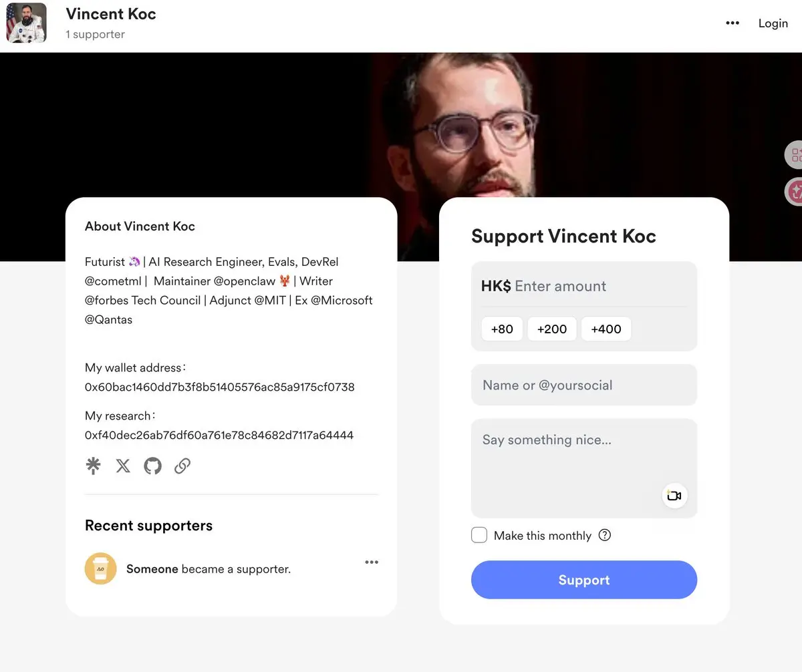The image size is (802, 672).
Task: Open the X (Twitter) profile icon
Action: click(123, 466)
